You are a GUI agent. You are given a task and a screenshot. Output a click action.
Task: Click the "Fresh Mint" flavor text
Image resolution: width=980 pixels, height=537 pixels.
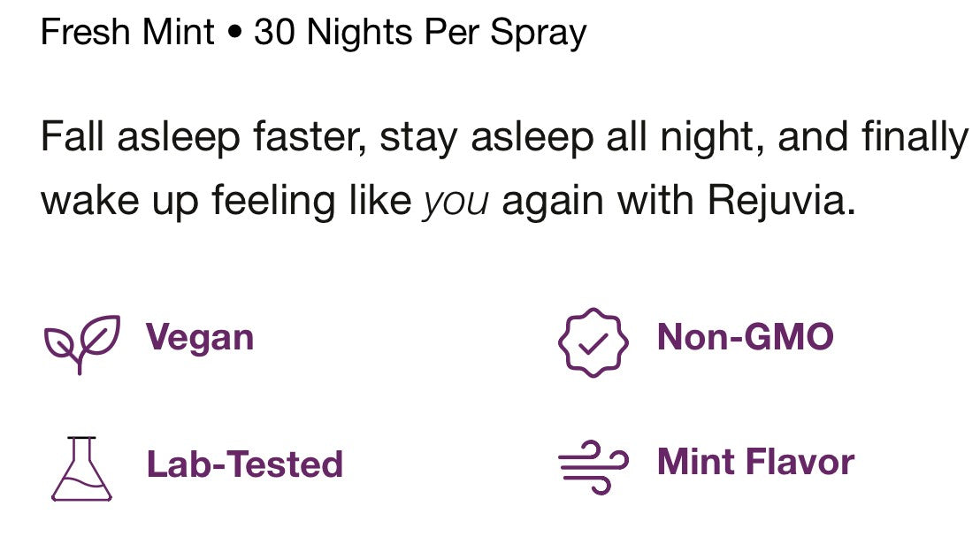coord(127,34)
